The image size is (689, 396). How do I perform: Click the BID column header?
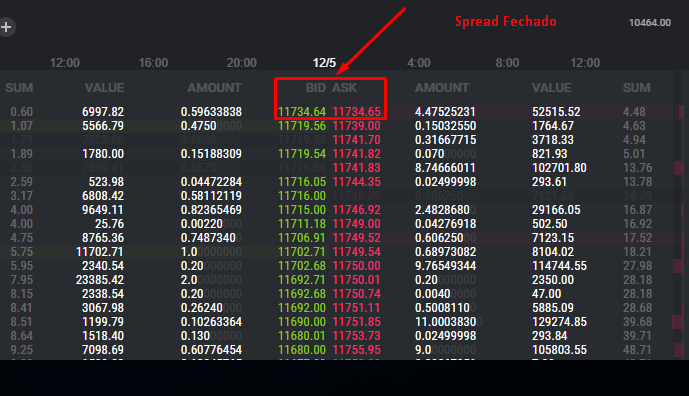(316, 88)
